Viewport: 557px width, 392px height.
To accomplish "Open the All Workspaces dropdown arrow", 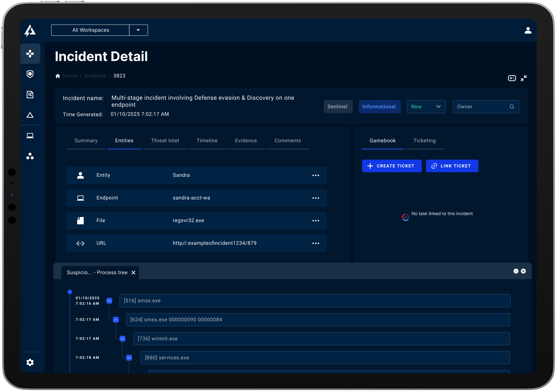I will 138,30.
